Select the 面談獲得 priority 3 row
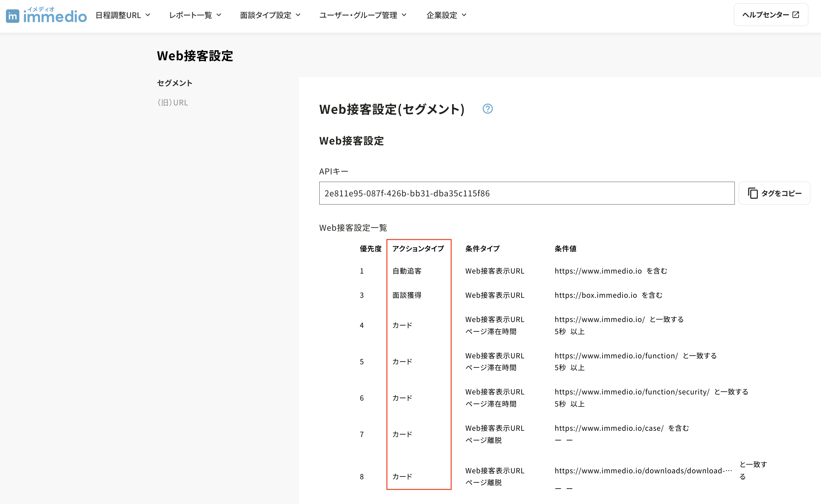 tap(406, 295)
